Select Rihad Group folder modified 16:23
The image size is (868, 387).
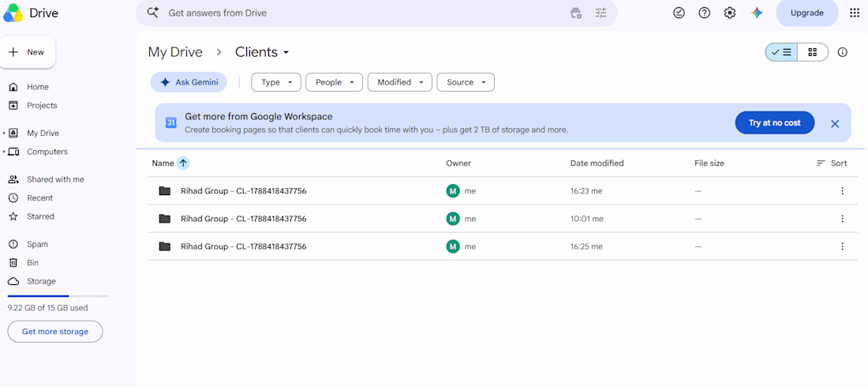click(x=503, y=190)
